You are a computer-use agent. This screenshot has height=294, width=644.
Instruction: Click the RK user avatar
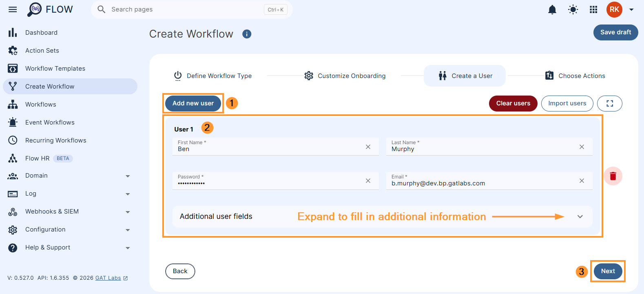point(614,9)
